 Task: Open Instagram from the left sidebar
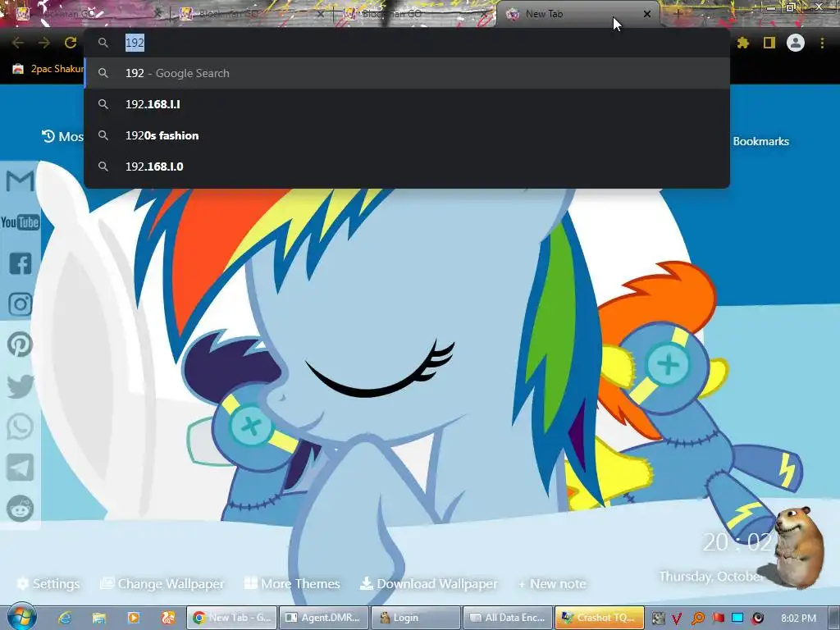[21, 304]
